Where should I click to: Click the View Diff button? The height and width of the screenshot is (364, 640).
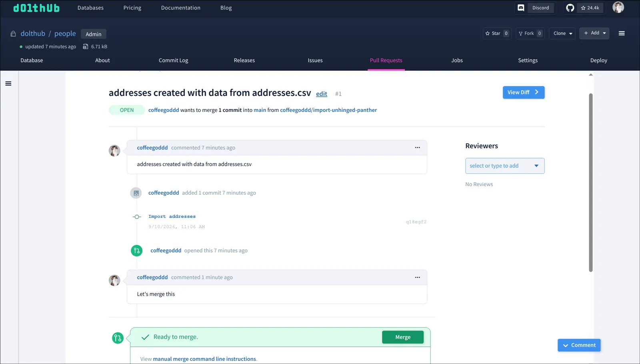pos(524,92)
